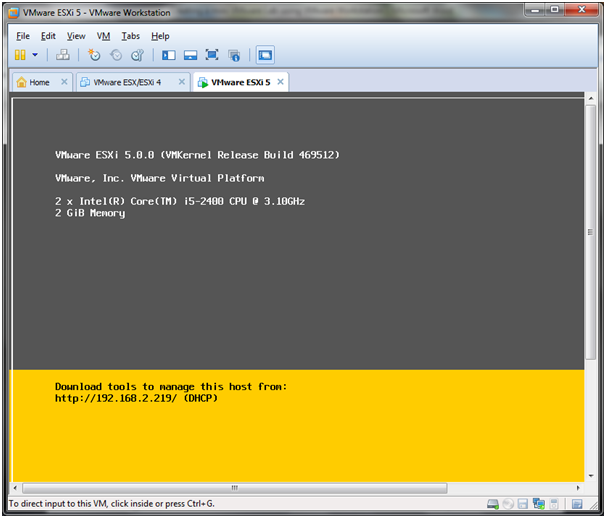
Task: Click the '2 GiB Memory' text
Action: [x=90, y=213]
